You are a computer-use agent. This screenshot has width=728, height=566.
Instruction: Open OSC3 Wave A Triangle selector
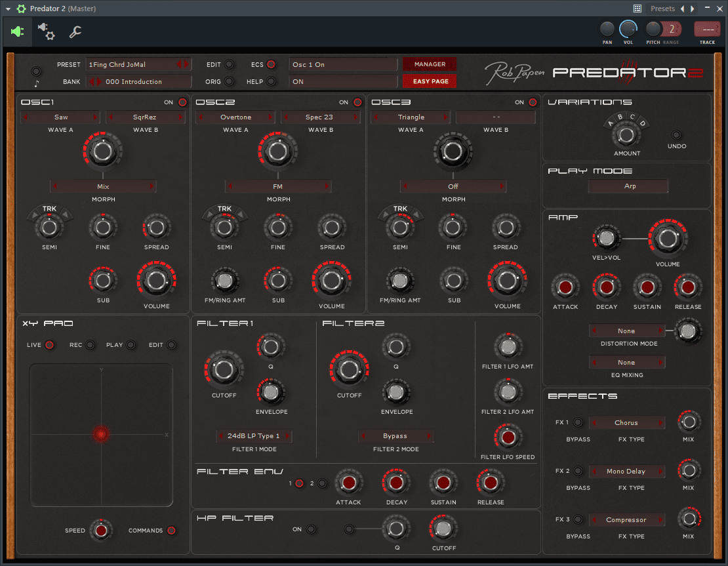point(411,117)
